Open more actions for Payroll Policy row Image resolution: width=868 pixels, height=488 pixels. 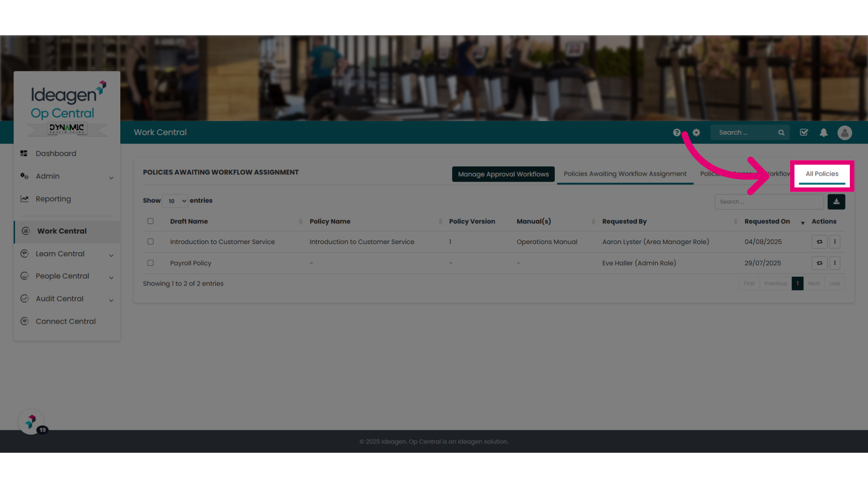pyautogui.click(x=835, y=263)
